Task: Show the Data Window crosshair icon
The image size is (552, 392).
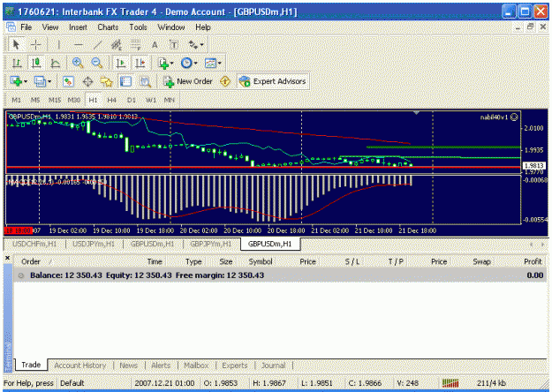Action: point(87,81)
